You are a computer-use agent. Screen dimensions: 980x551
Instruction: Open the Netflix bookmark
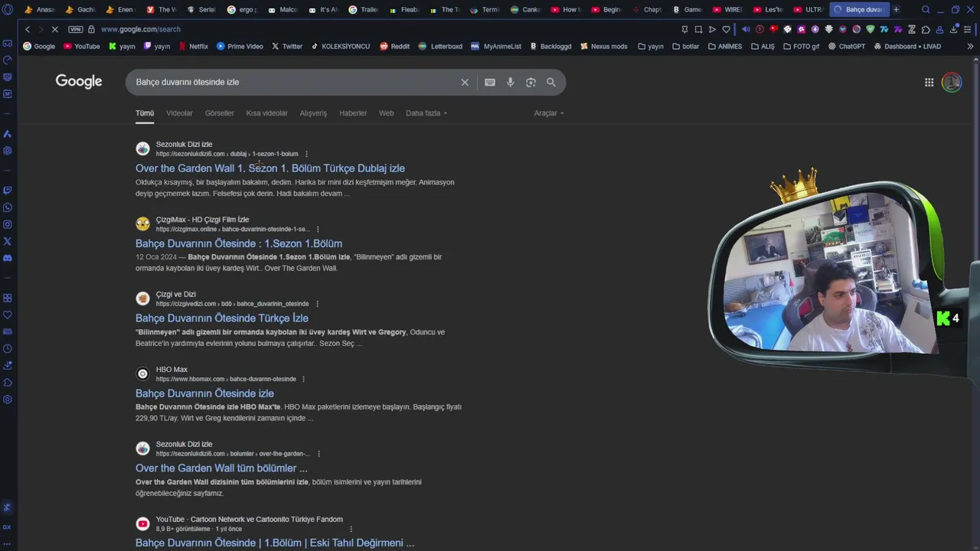[x=193, y=46]
